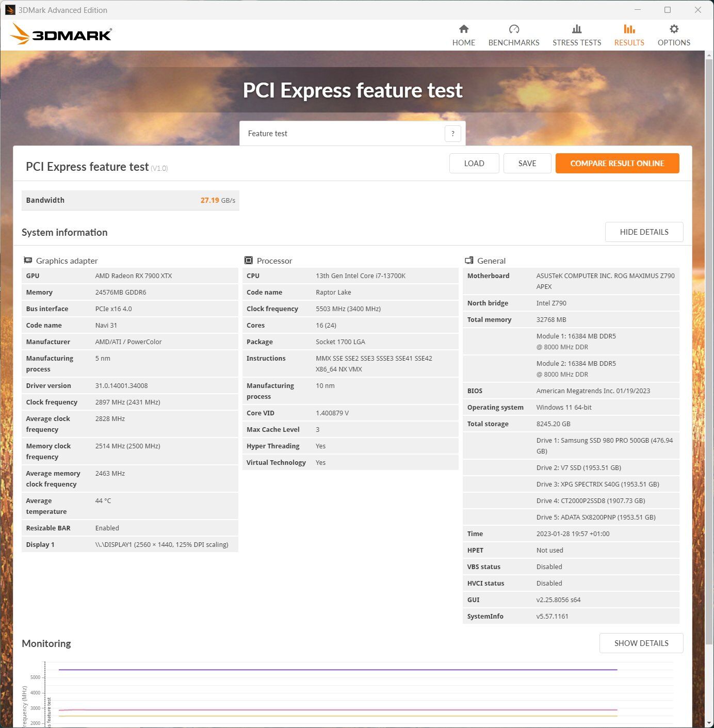Click the LOAD button
Image resolution: width=714 pixels, height=728 pixels.
pos(474,164)
